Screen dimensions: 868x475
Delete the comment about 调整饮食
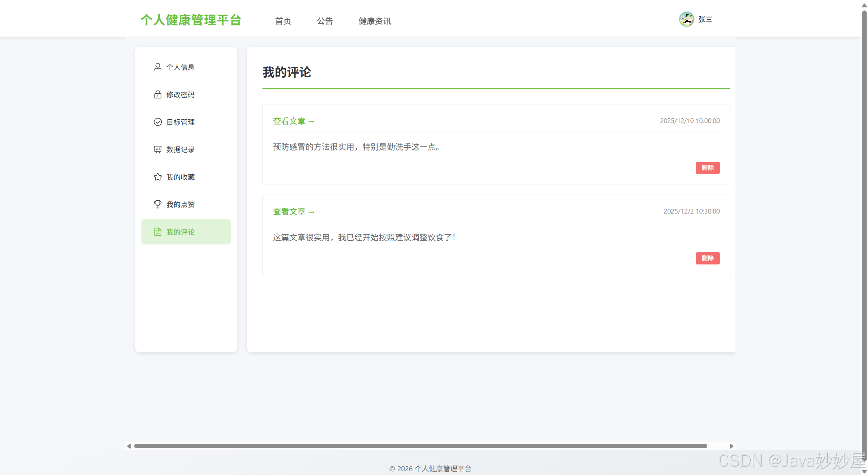click(707, 258)
